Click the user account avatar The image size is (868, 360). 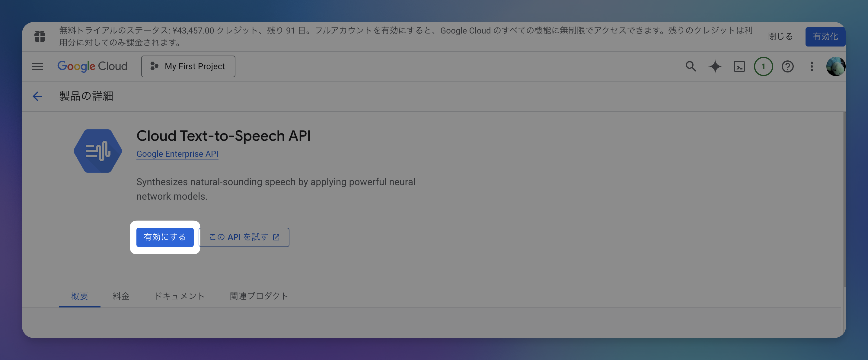(x=835, y=66)
